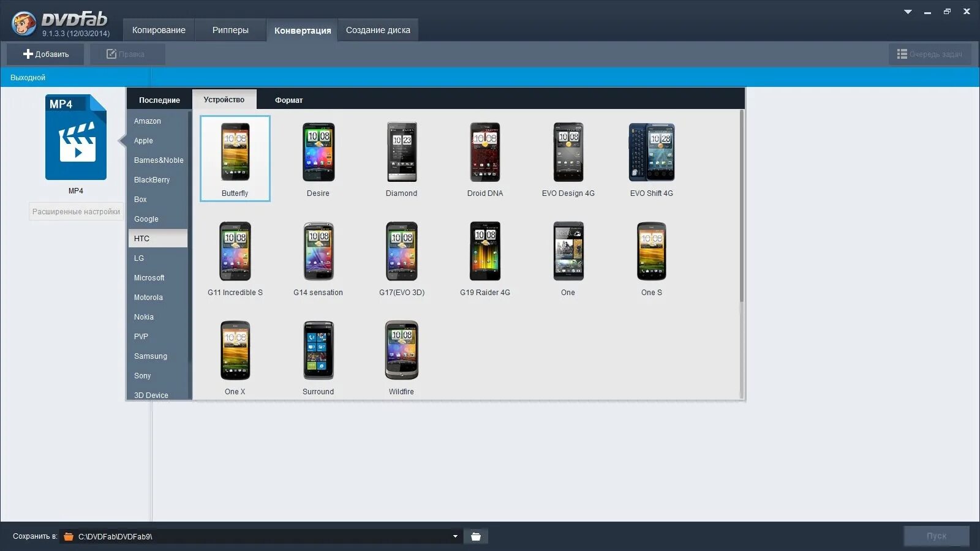
Task: Select HTC brand
Action: [x=158, y=239]
